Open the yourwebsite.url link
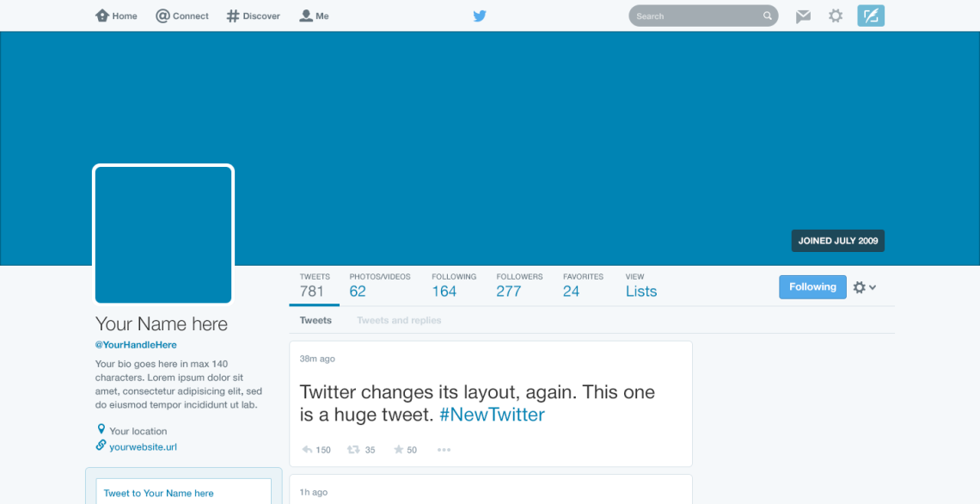Viewport: 980px width, 504px height. [x=143, y=447]
